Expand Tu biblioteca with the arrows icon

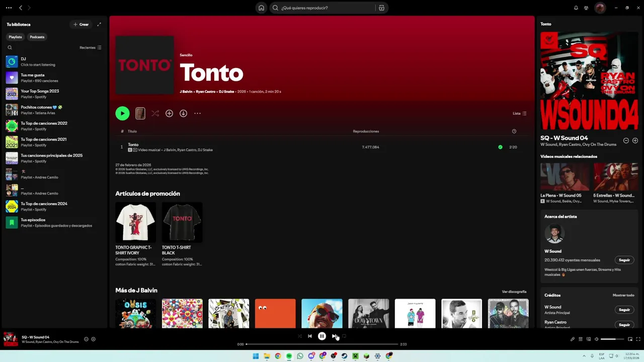pos(99,24)
